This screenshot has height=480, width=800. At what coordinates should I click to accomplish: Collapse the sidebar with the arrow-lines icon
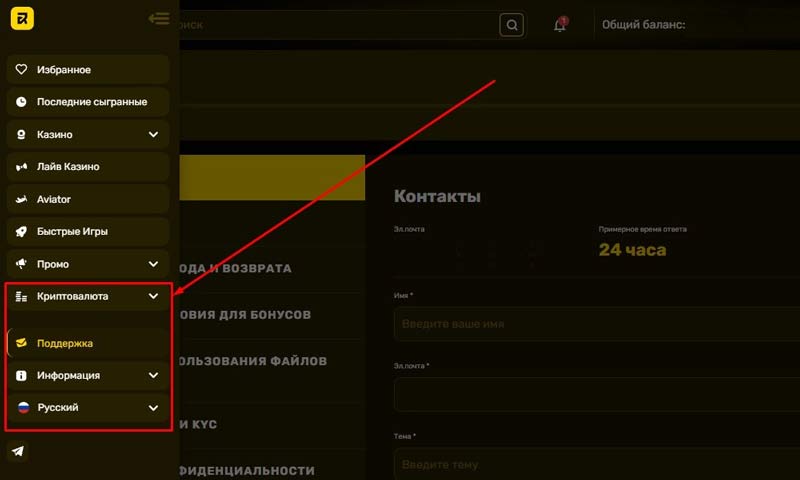[157, 18]
